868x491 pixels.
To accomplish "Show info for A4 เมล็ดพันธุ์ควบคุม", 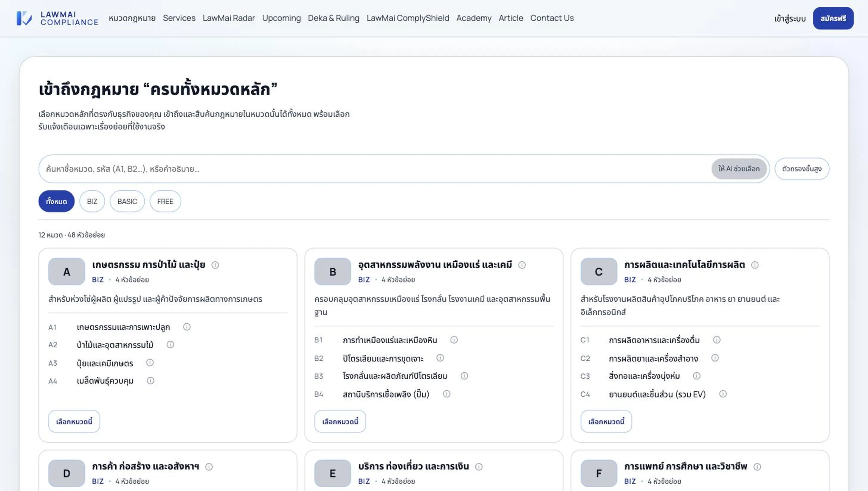I will coord(150,381).
